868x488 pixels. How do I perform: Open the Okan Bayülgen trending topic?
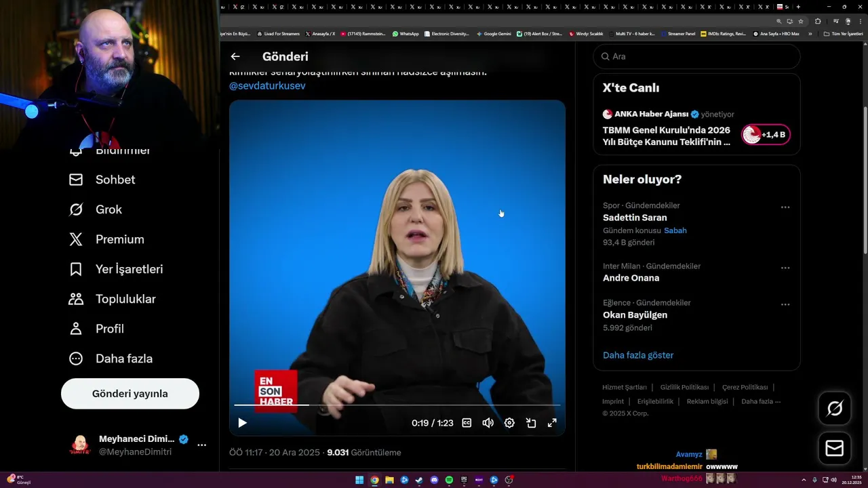point(635,315)
